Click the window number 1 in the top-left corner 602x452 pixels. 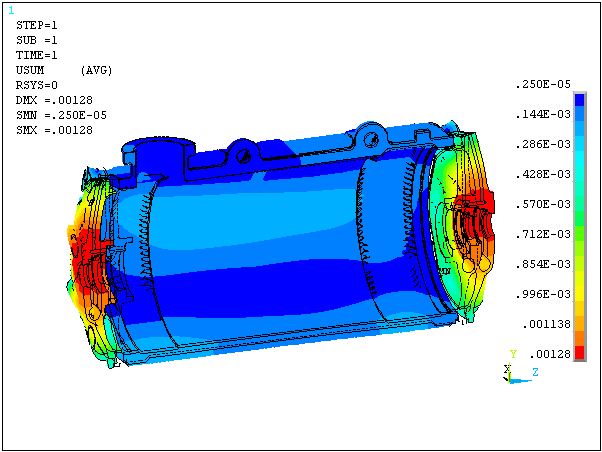click(x=9, y=10)
